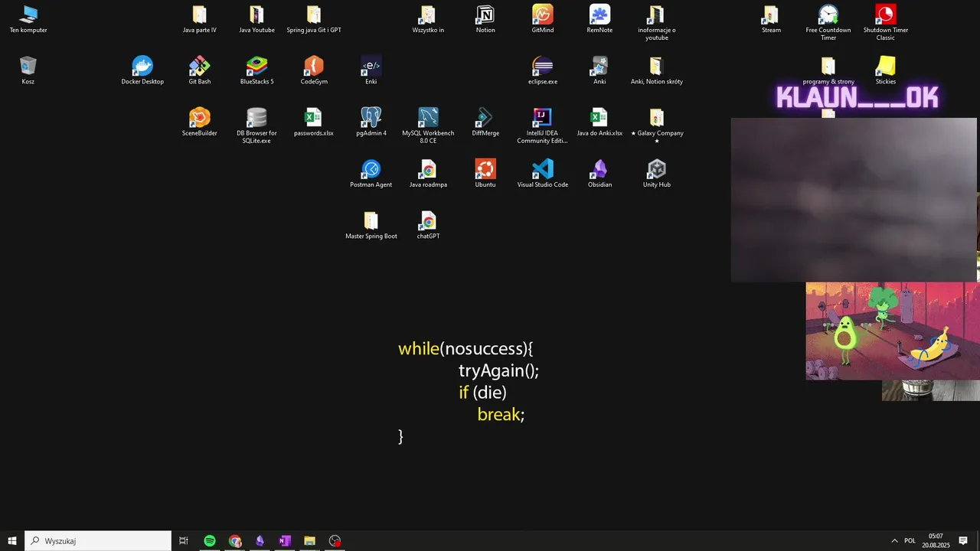Viewport: 980px width, 551px height.
Task: Launch Docker Desktop shortcut
Action: point(142,70)
